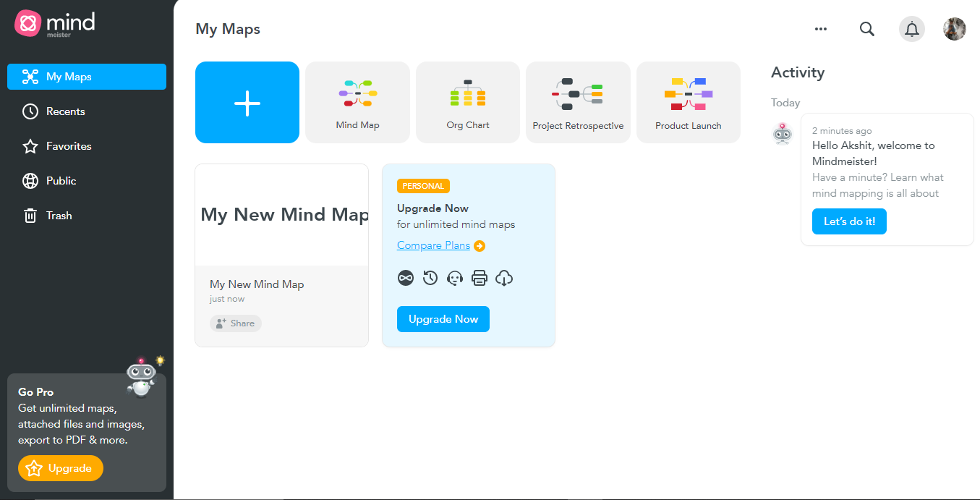Click the headset support feature icon
Image resolution: width=980 pixels, height=500 pixels.
coord(455,278)
